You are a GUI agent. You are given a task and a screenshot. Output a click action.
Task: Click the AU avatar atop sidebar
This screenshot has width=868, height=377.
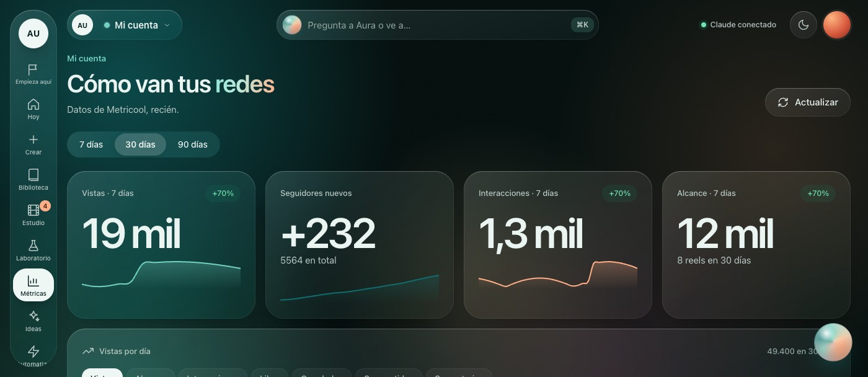(x=33, y=33)
